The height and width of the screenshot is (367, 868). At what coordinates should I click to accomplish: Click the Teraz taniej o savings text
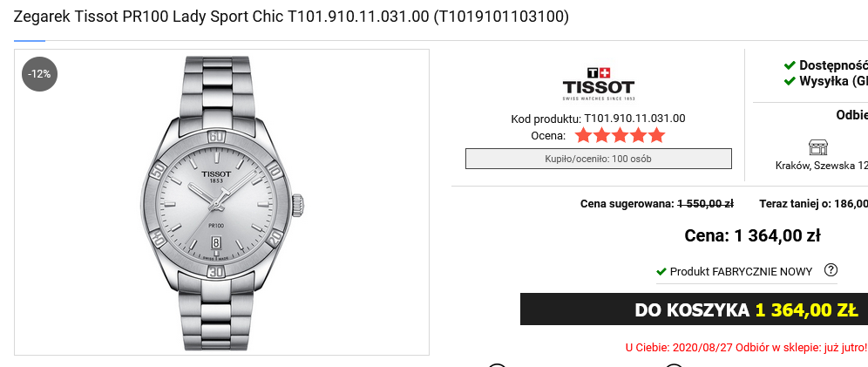[814, 204]
